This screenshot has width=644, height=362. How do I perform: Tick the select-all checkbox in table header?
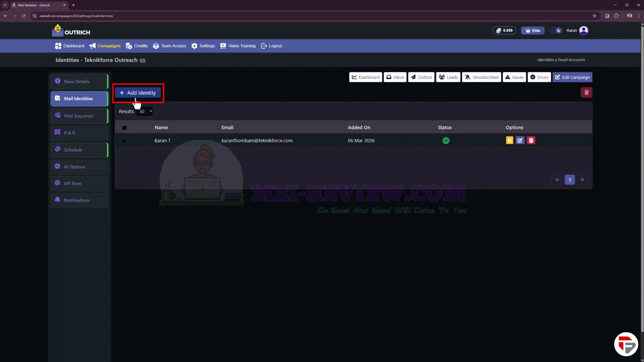point(124,128)
